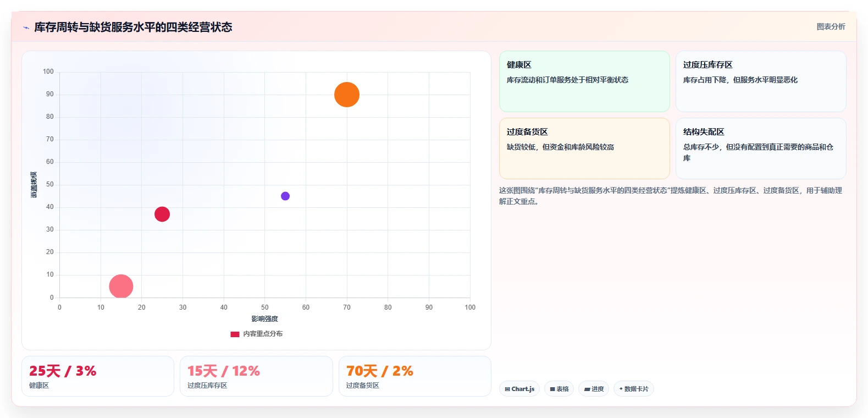The image size is (868, 418).
Task: Click 总库存不少 description in 结构失配区
Action: click(x=758, y=152)
